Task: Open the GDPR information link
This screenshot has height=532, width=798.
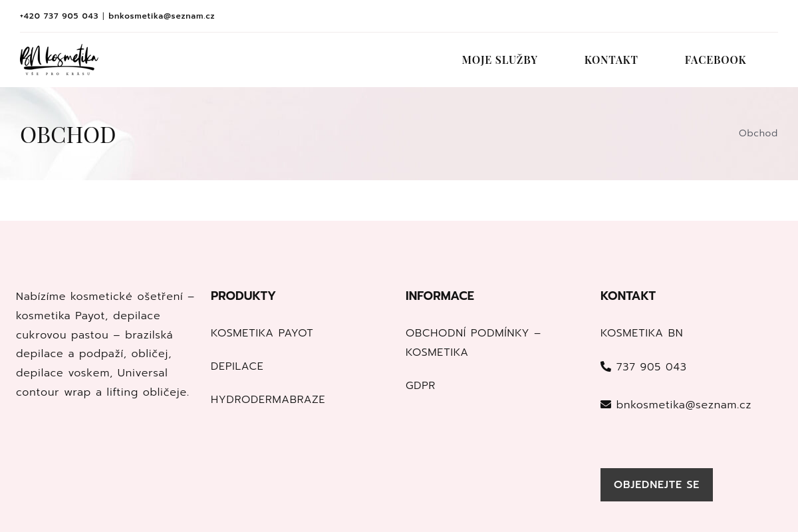Action: coord(420,386)
